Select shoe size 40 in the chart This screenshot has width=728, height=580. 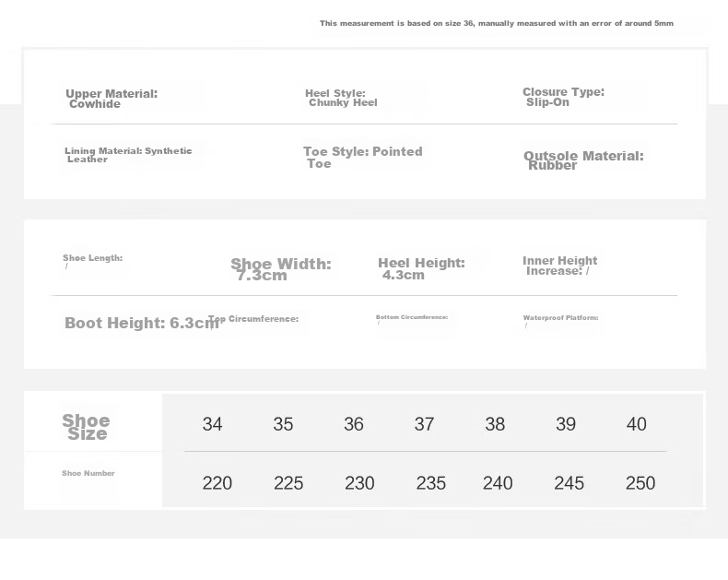point(636,424)
